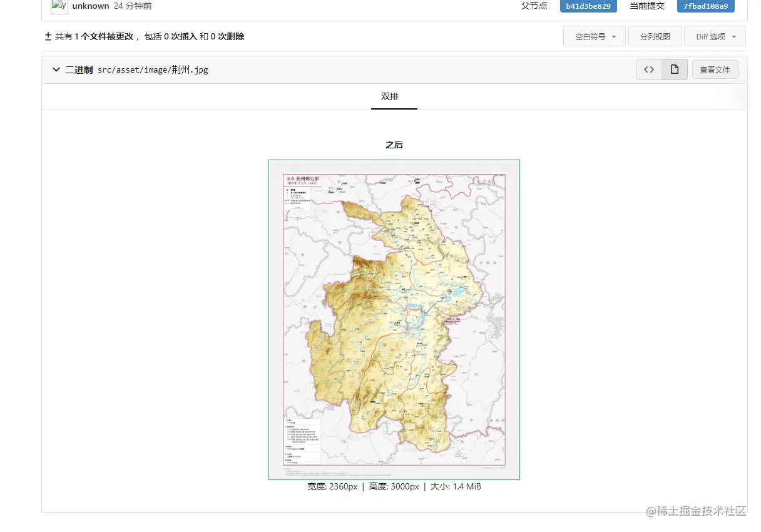The width and height of the screenshot is (761, 532).
Task: Click the author avatar image
Action: click(59, 6)
